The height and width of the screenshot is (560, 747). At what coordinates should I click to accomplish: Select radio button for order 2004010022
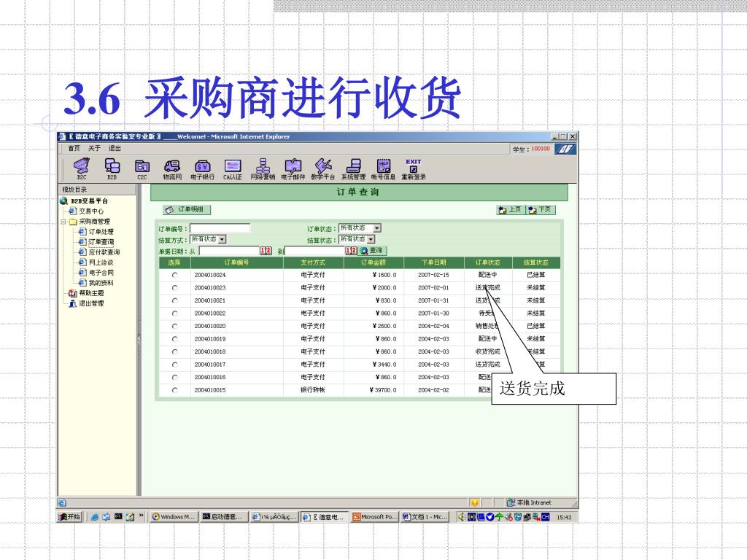tap(175, 314)
